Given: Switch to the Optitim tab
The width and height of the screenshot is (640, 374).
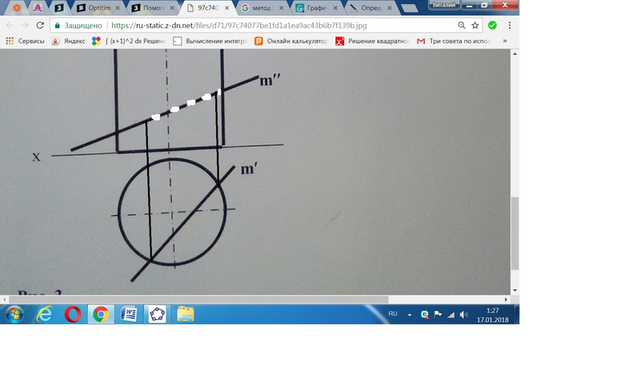Looking at the screenshot, I should (x=99, y=8).
